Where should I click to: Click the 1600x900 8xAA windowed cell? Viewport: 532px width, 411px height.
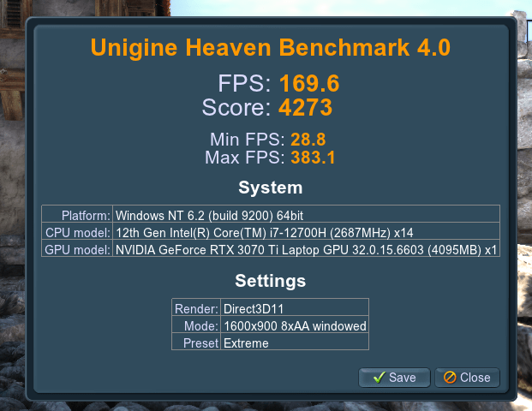pyautogui.click(x=295, y=325)
